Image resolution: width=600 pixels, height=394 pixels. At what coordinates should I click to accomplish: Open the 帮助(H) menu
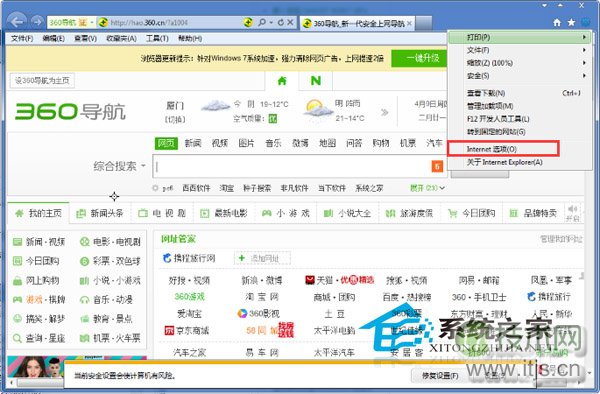point(190,39)
